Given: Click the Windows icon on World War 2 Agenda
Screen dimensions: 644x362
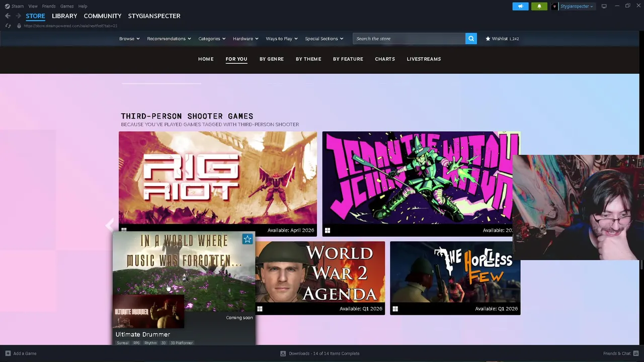Looking at the screenshot, I should click(260, 309).
